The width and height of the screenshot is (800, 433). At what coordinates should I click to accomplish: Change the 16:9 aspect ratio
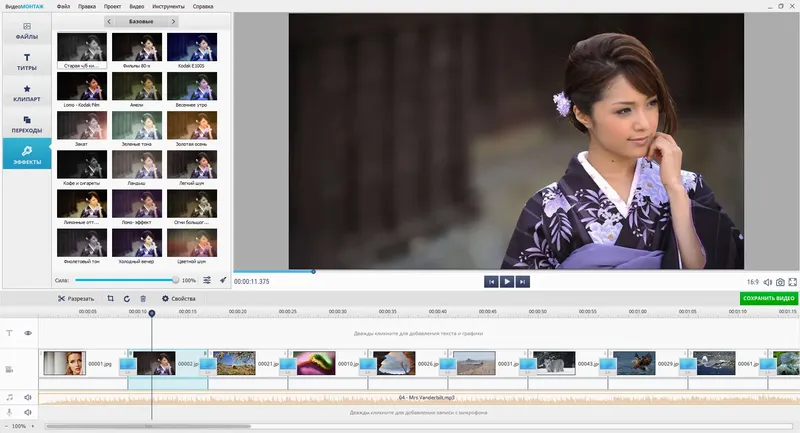tap(753, 282)
